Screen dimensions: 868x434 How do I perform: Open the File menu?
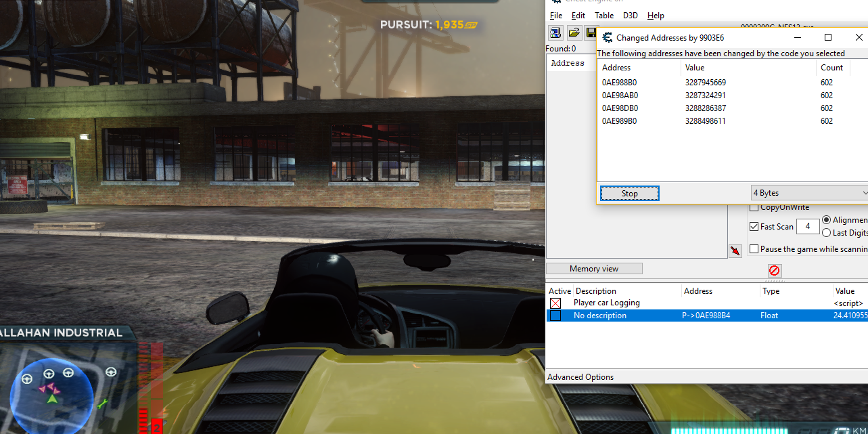556,16
